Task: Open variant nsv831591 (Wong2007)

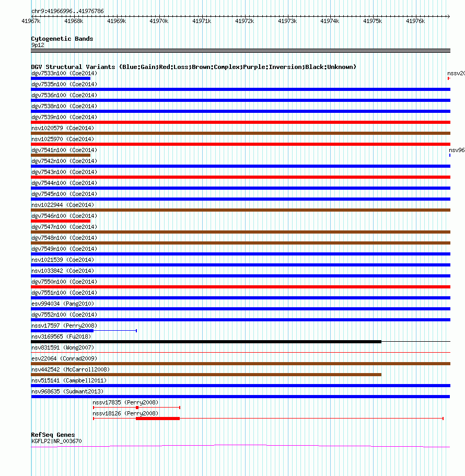Action: click(x=63, y=347)
